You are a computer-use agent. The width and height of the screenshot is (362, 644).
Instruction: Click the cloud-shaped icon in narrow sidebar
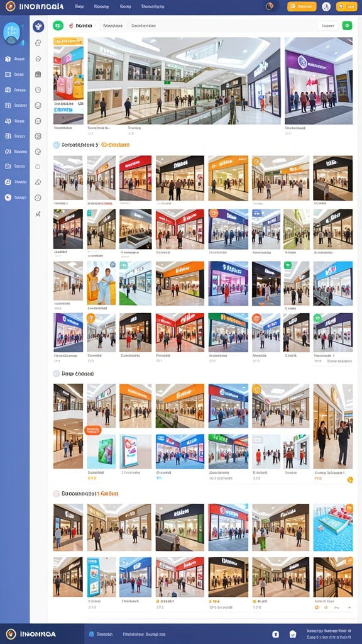pyautogui.click(x=38, y=182)
